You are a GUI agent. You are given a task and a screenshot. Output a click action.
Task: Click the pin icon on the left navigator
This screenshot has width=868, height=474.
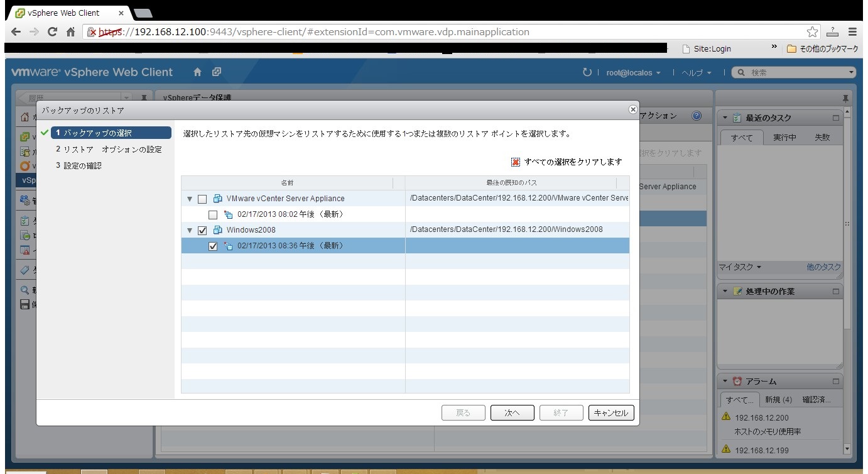pos(144,98)
